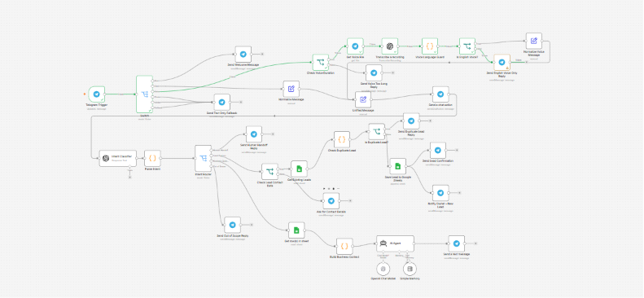Open the Get Voice File node
Screen dimensions: 644x298
[x=355, y=46]
